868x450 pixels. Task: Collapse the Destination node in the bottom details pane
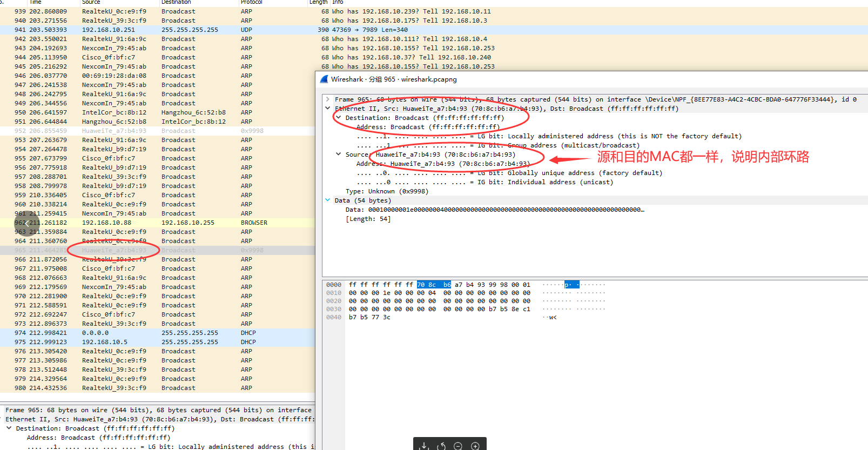[9, 428]
